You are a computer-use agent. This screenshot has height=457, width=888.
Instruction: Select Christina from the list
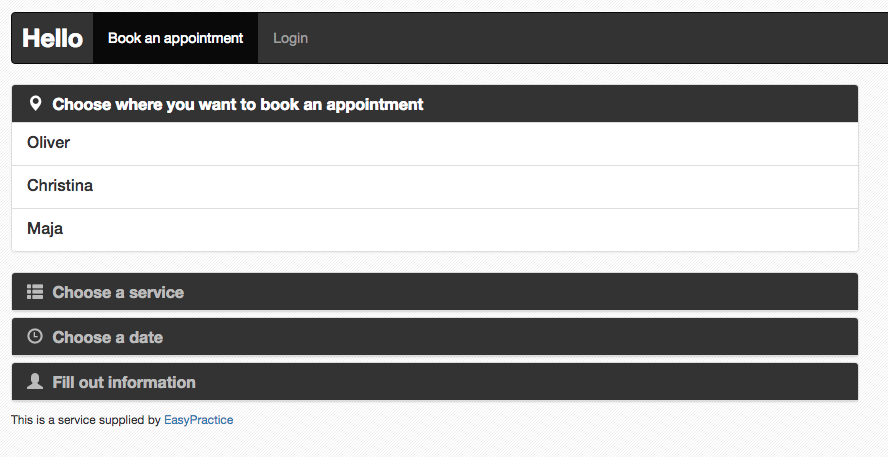coord(435,187)
